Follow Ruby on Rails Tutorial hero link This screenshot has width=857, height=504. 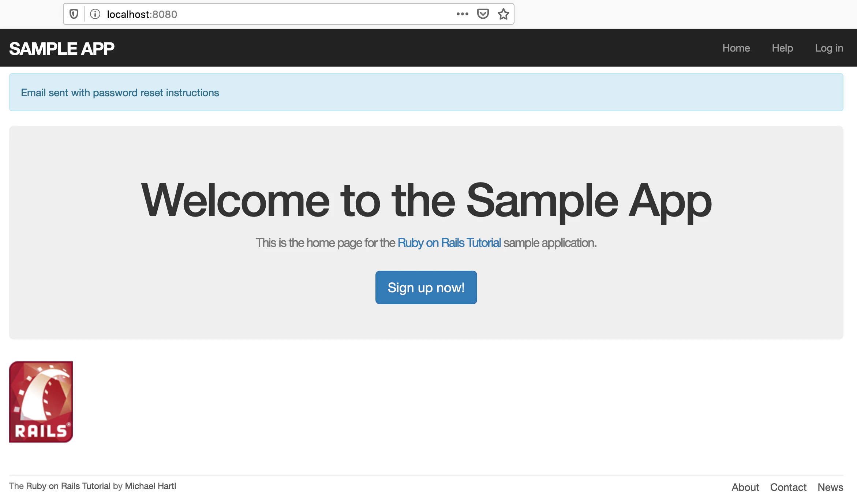coord(449,243)
